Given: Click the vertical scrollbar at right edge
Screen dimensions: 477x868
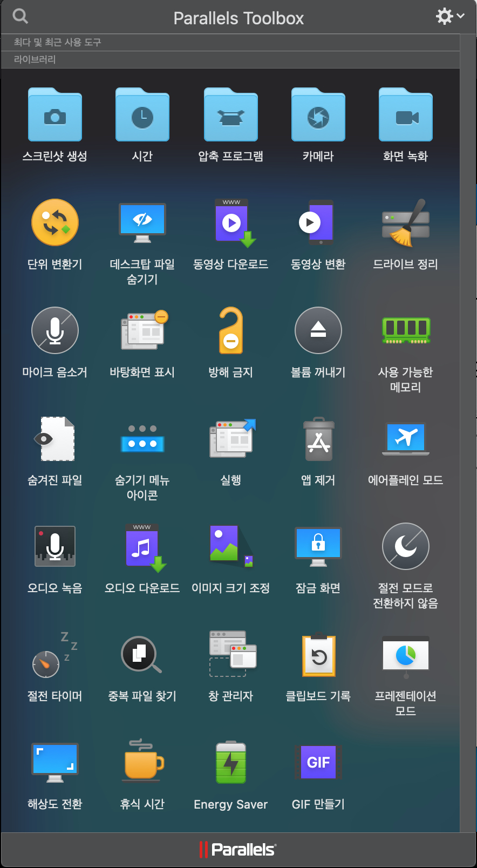Looking at the screenshot, I should [x=468, y=432].
